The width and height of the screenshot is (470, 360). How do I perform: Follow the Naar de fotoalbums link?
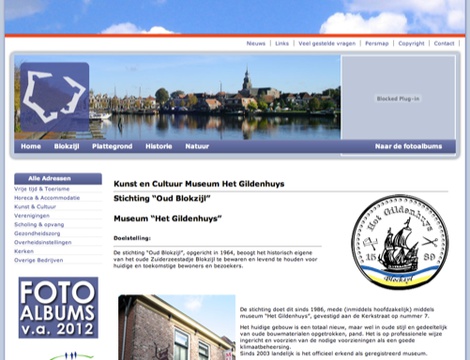[408, 146]
